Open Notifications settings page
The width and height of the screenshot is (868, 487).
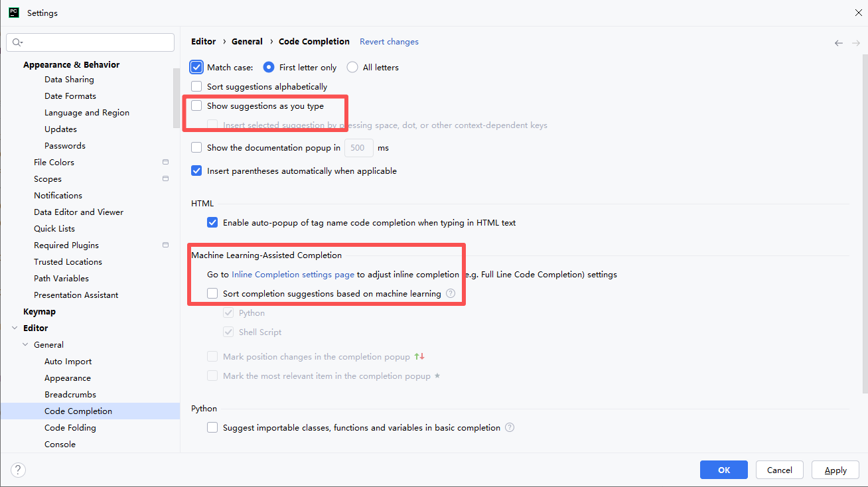click(x=58, y=195)
